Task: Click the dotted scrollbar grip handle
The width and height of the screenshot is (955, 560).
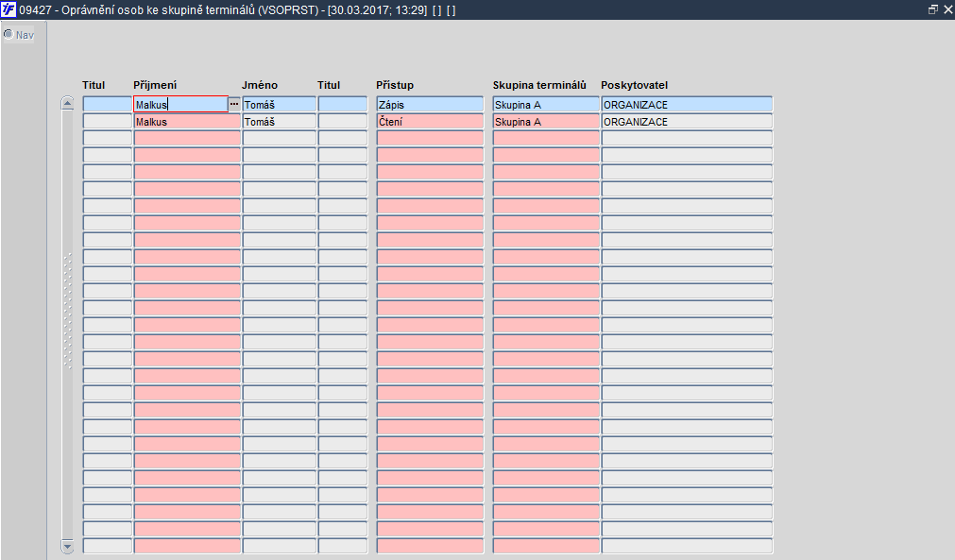Action: (68, 311)
